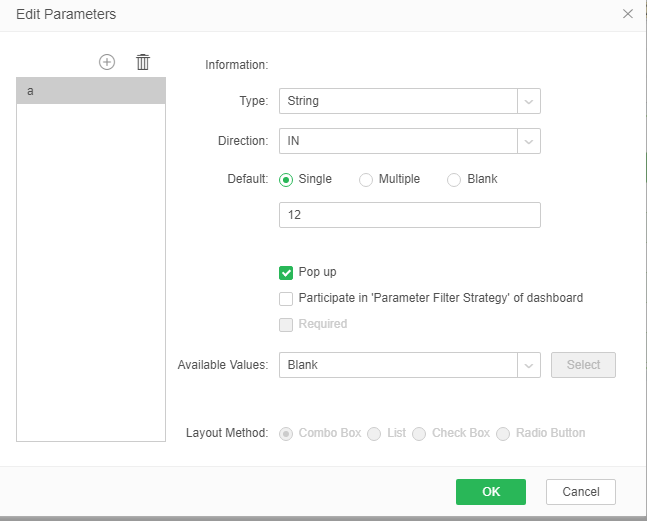Toggle the Required checkbox

pyautogui.click(x=286, y=325)
